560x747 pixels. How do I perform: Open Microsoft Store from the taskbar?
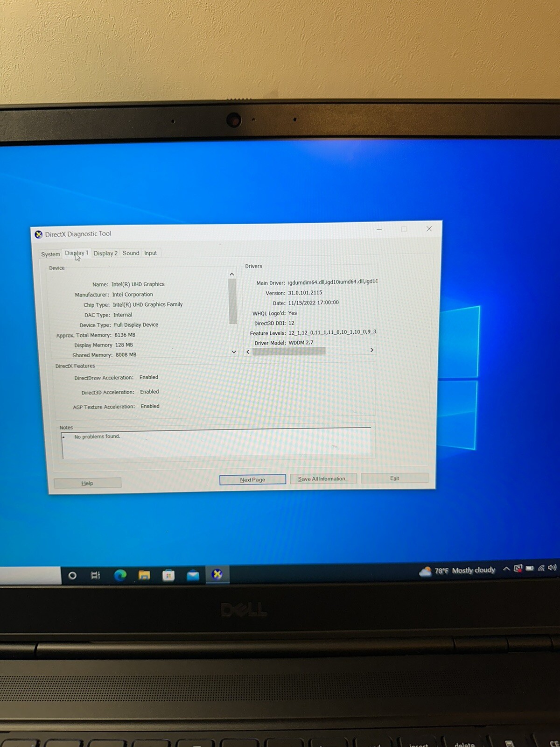[x=168, y=575]
